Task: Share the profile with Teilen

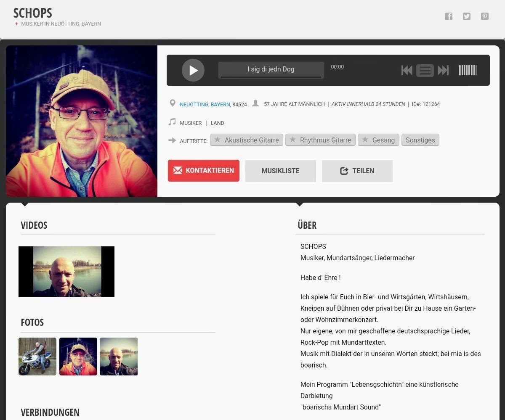Action: click(x=357, y=171)
